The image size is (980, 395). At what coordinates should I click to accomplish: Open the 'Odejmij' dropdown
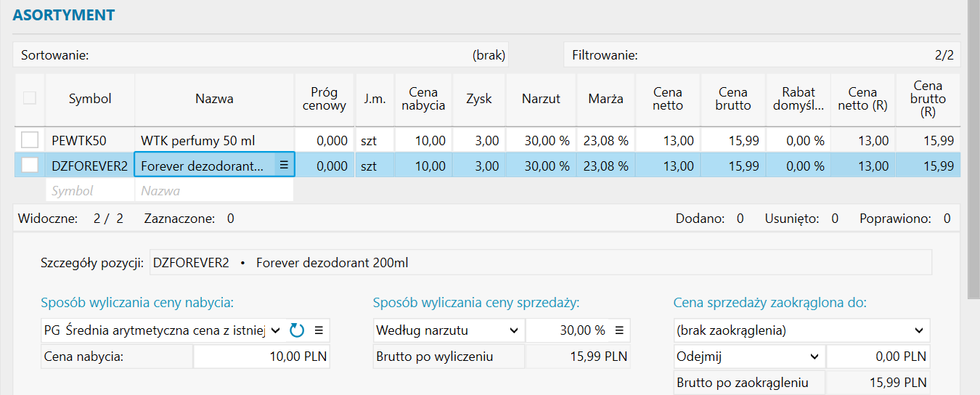(814, 357)
